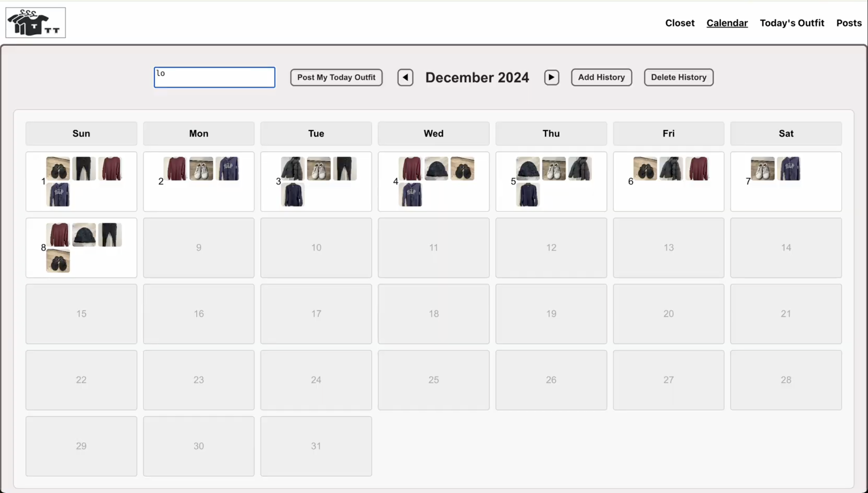The width and height of the screenshot is (868, 493).
Task: Select GAP hoodie thumbnail on December 7
Action: (788, 168)
